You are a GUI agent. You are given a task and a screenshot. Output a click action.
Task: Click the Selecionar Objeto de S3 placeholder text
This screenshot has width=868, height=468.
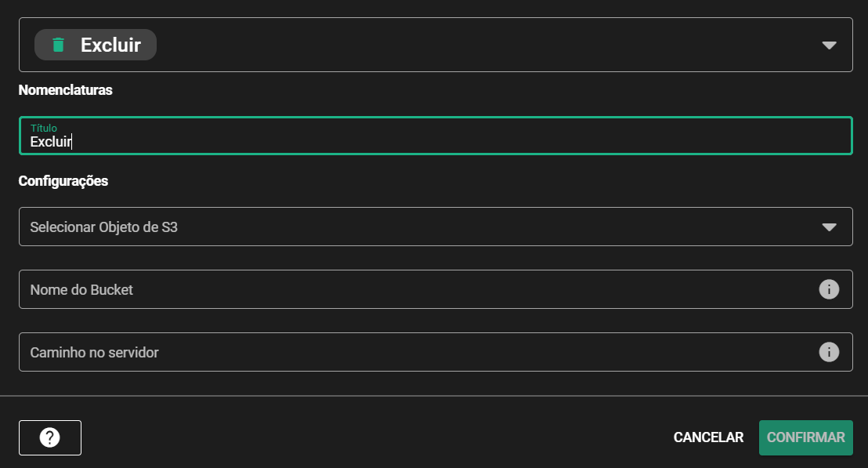104,227
